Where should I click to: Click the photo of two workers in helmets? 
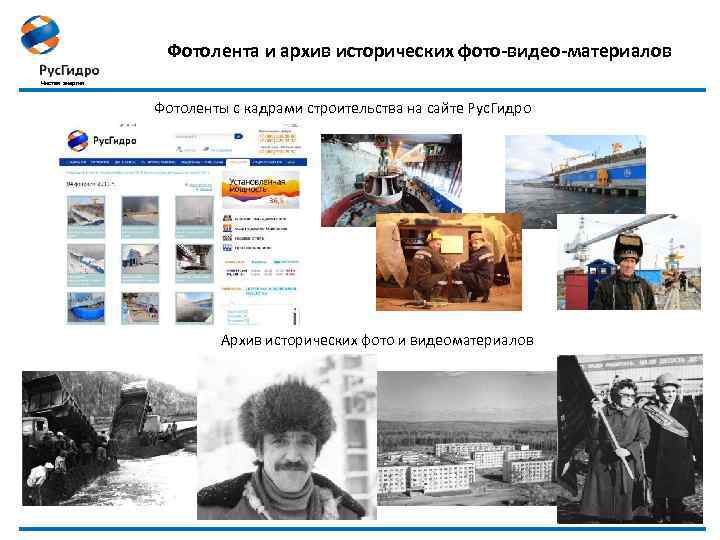pos(449,262)
